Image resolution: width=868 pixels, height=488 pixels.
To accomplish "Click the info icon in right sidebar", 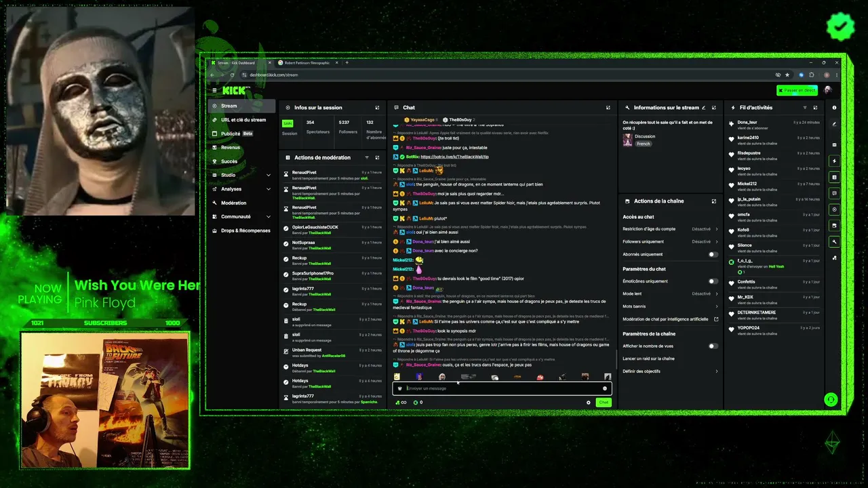I will pos(835,108).
